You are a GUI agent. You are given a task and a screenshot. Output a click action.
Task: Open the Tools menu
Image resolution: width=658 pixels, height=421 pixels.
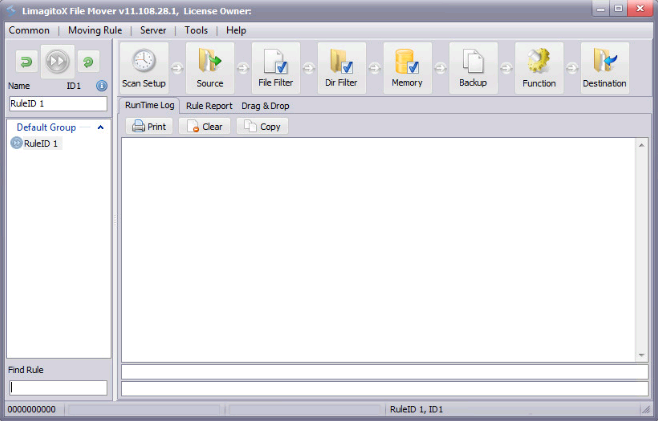coord(196,30)
